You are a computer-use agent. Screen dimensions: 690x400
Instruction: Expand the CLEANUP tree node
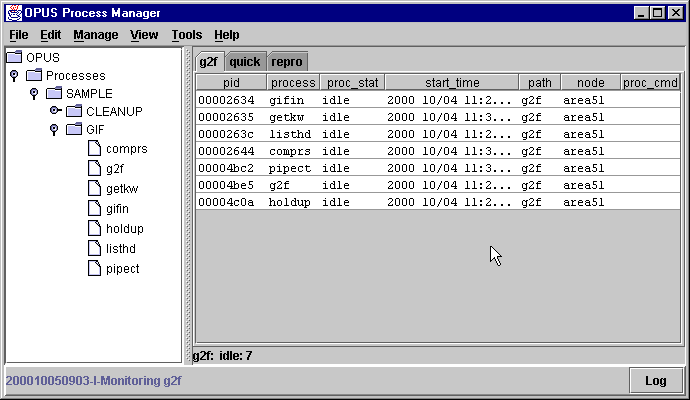(x=54, y=111)
